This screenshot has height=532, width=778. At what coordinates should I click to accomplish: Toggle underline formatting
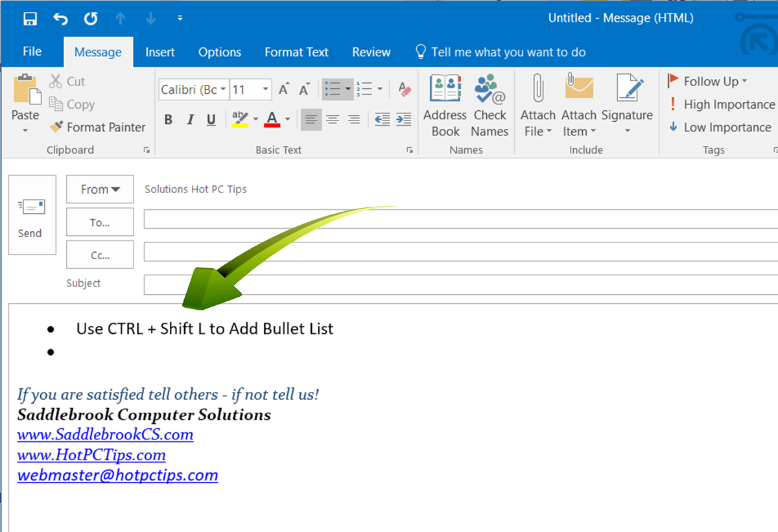coord(211,119)
